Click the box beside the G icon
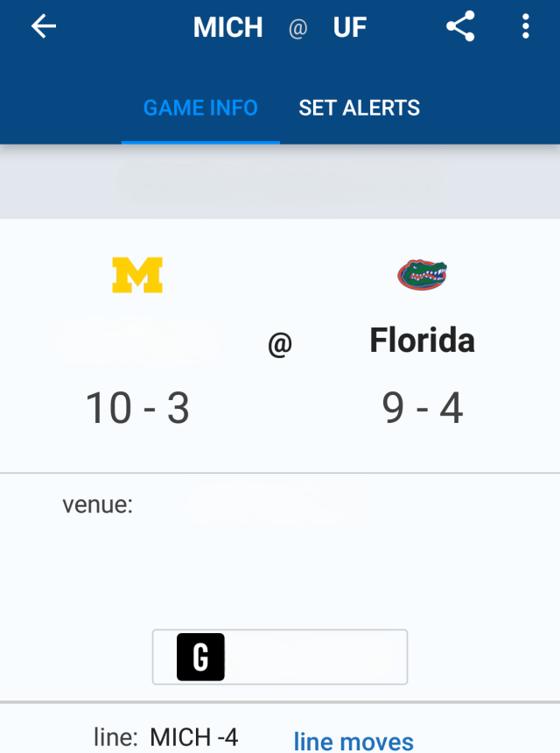 point(315,657)
